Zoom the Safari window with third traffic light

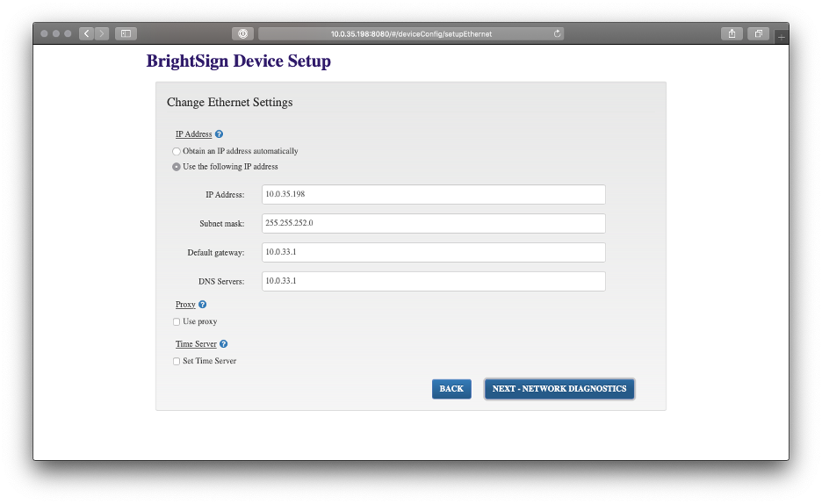coord(68,33)
